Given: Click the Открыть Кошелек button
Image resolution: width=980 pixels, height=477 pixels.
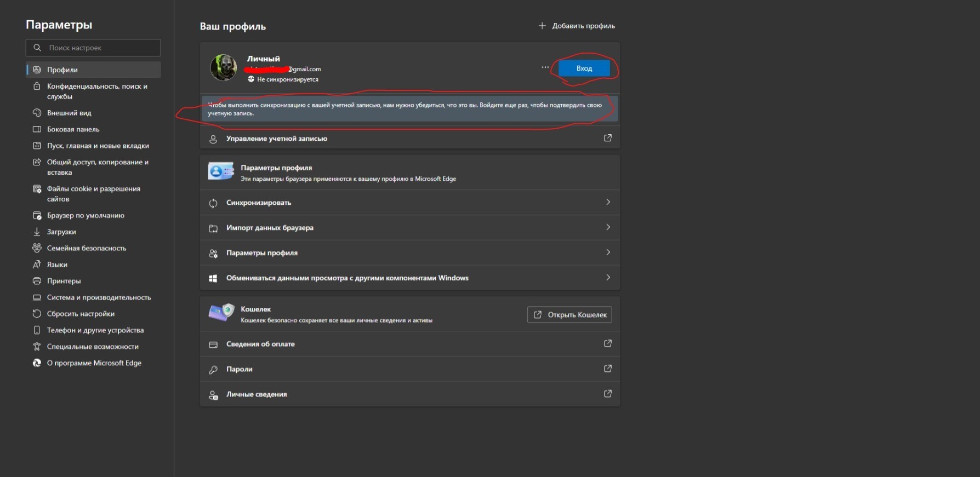Looking at the screenshot, I should (x=569, y=315).
